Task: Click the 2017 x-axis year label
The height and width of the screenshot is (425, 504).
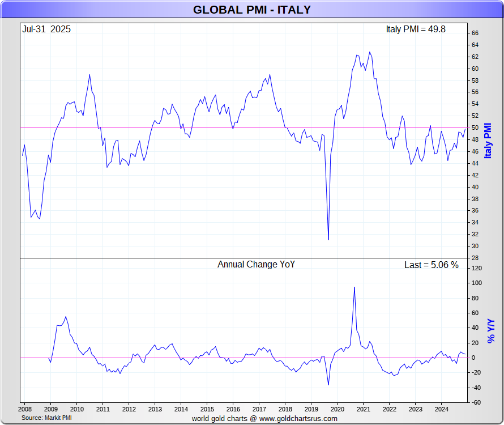Action: [259, 409]
